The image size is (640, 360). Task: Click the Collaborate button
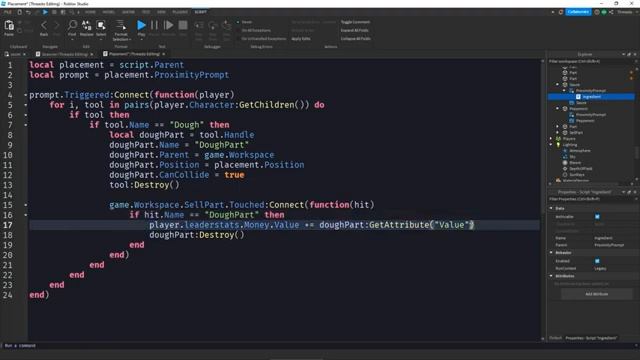tap(578, 12)
